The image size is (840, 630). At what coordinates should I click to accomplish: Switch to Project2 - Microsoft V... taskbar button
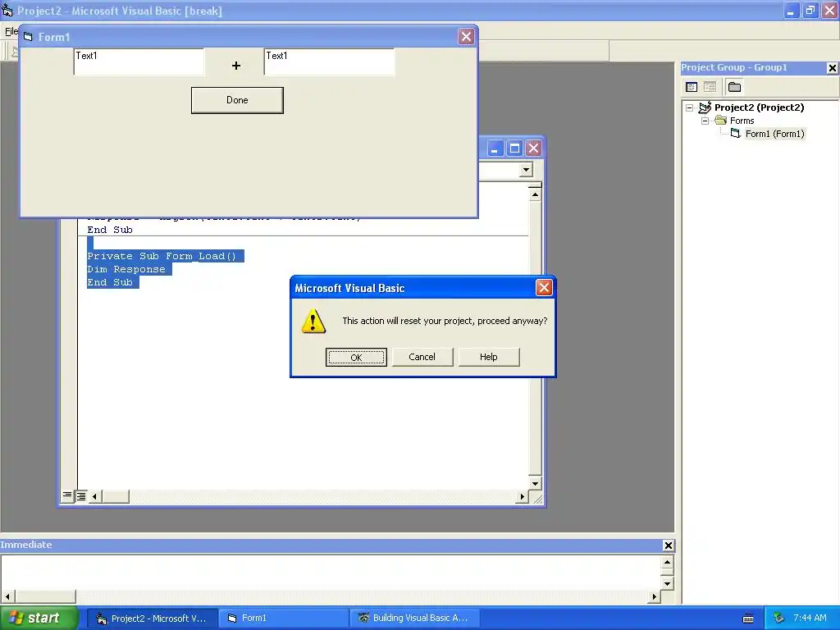point(152,619)
